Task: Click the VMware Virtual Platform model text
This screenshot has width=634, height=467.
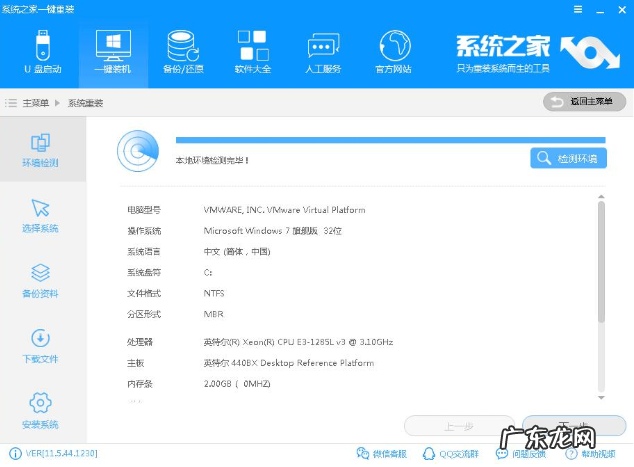Action: coord(284,210)
